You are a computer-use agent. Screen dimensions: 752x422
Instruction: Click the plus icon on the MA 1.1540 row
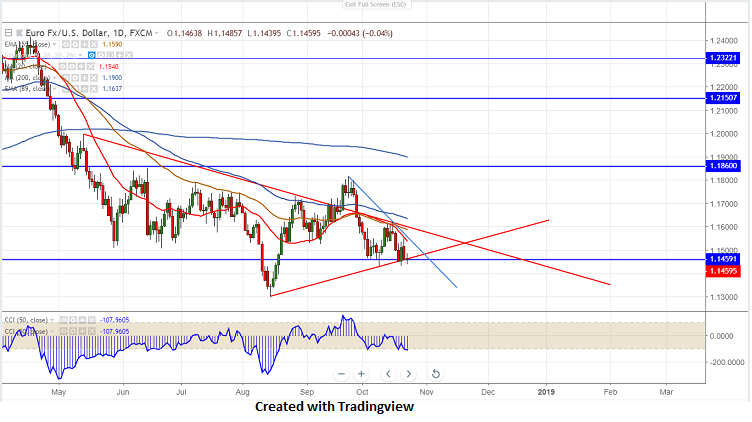coord(81,67)
